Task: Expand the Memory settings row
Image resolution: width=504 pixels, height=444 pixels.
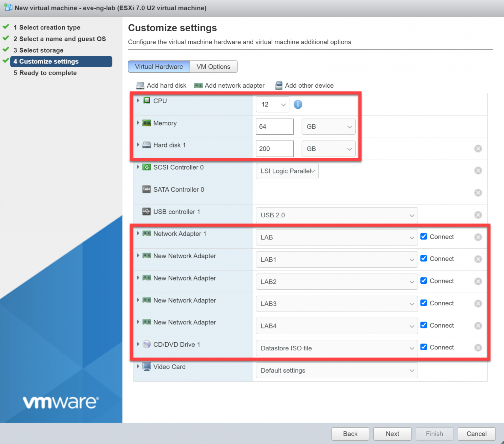Action: pyautogui.click(x=138, y=123)
